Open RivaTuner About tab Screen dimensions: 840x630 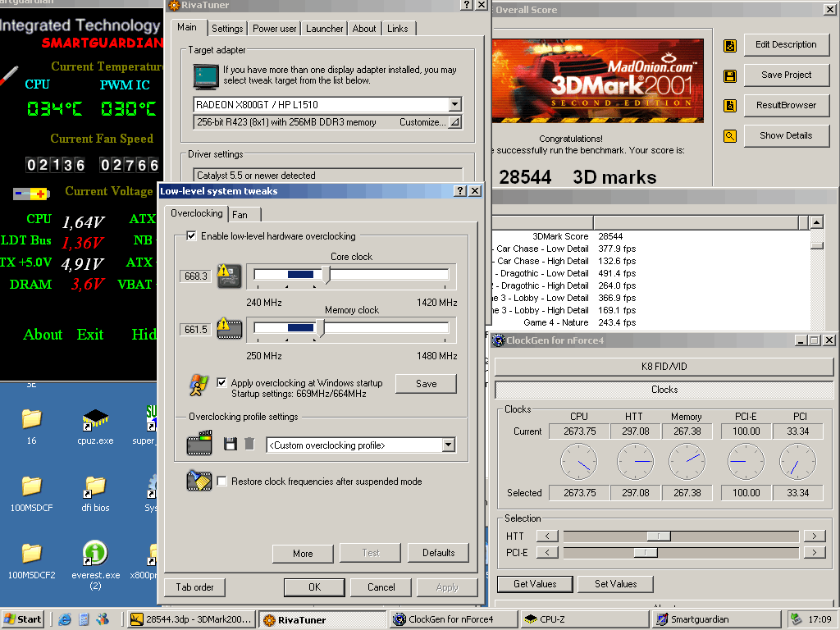[x=364, y=29]
